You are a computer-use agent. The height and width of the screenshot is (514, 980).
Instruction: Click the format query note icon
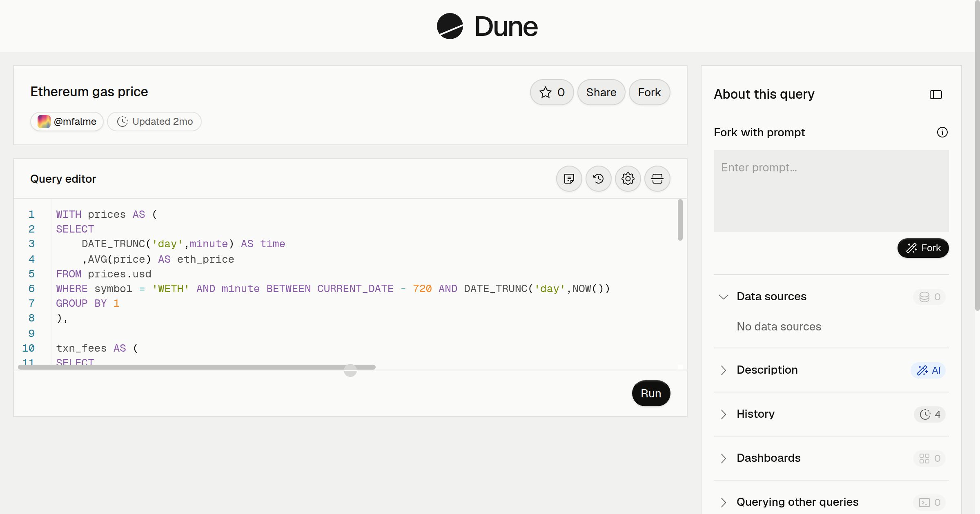click(569, 179)
